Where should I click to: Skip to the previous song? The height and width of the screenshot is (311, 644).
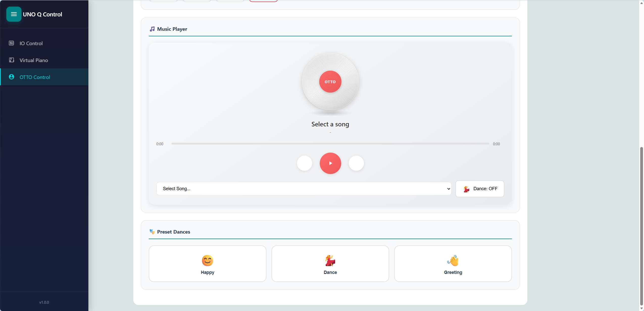304,163
